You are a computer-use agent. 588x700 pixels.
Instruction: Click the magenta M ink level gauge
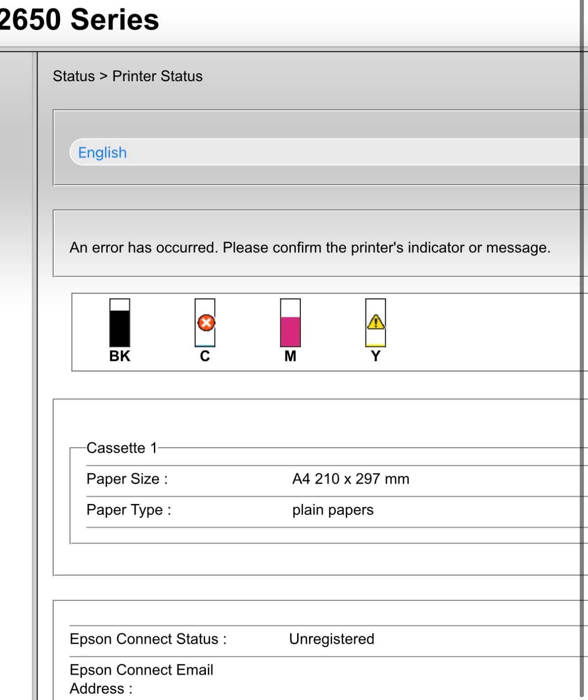[x=290, y=323]
